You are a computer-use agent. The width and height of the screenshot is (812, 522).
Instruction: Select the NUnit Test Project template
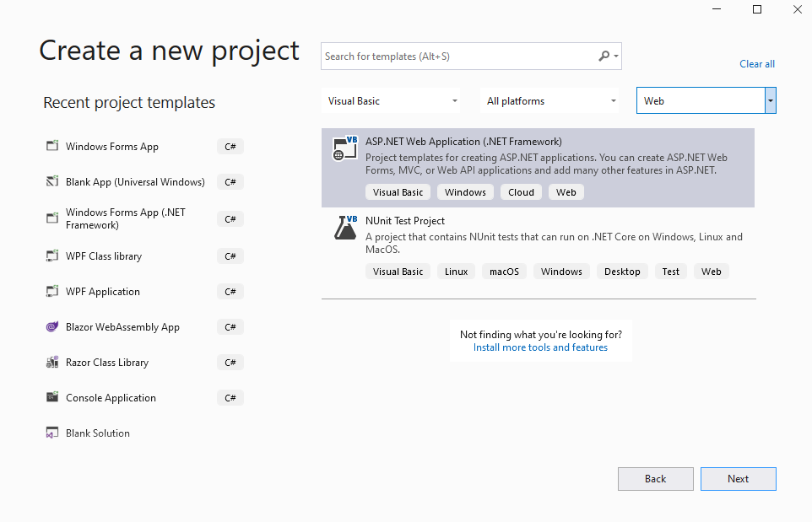(x=538, y=247)
